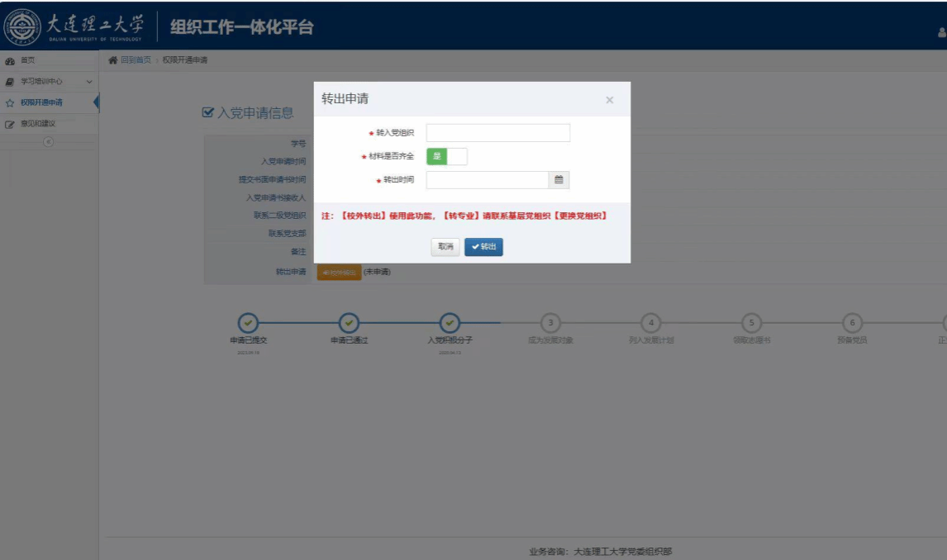Toggle the 材料是否齐全 switch
Screen dimensions: 947x560
coord(446,156)
